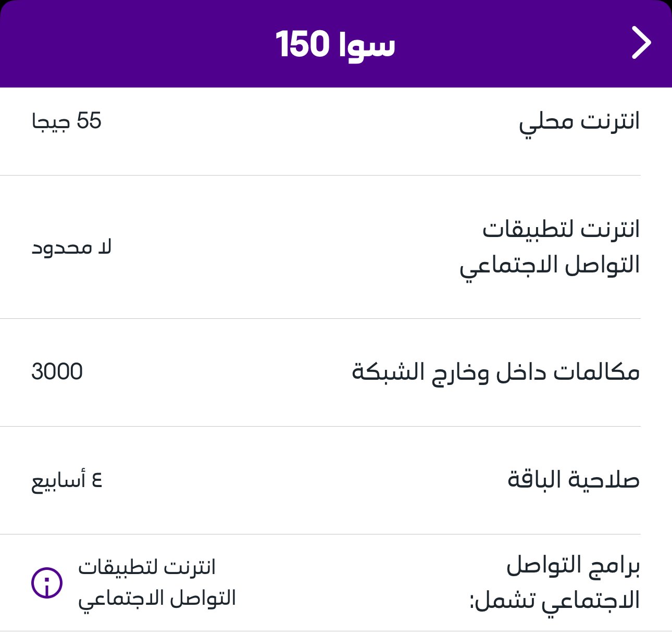
Task: Tap the 3000 call minutes value
Action: tap(57, 372)
